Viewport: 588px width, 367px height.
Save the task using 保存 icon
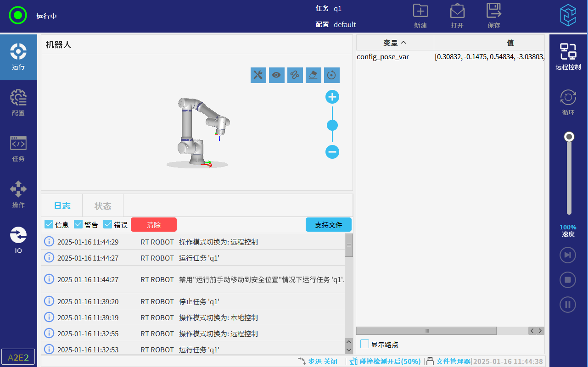494,16
